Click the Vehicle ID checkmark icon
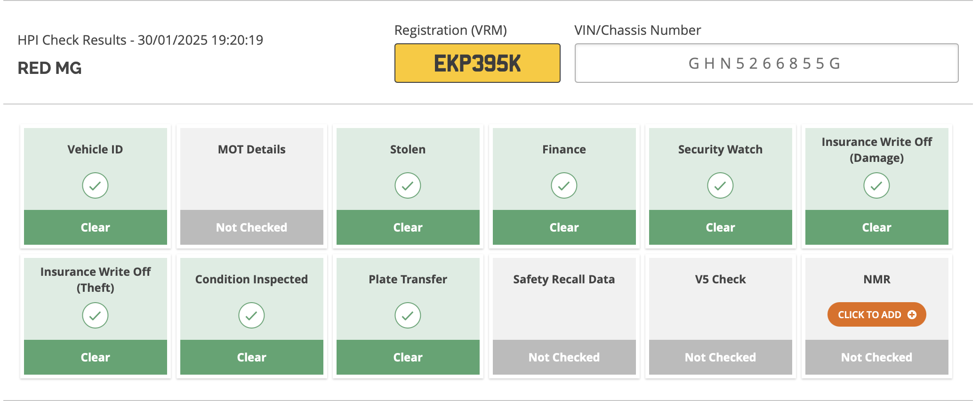Viewport: 980px width, 401px height. coord(95,185)
